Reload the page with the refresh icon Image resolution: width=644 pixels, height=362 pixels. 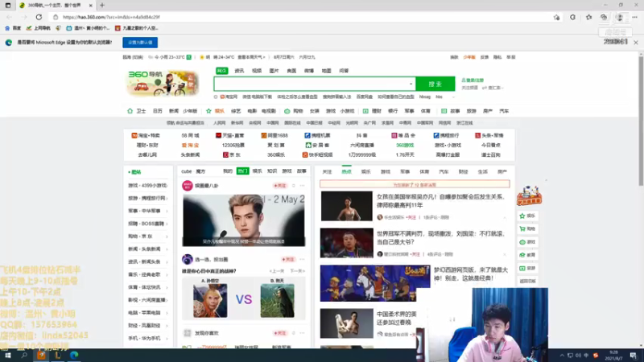click(x=39, y=17)
